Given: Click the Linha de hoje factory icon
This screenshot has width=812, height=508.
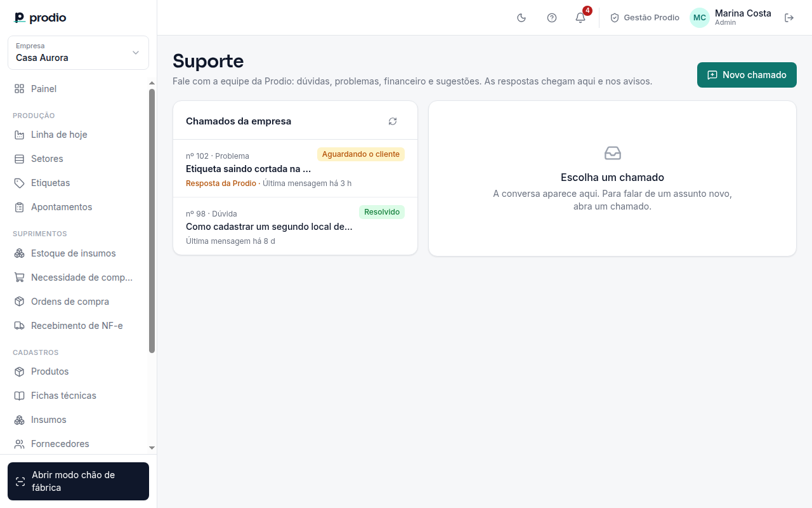Looking at the screenshot, I should (20, 135).
